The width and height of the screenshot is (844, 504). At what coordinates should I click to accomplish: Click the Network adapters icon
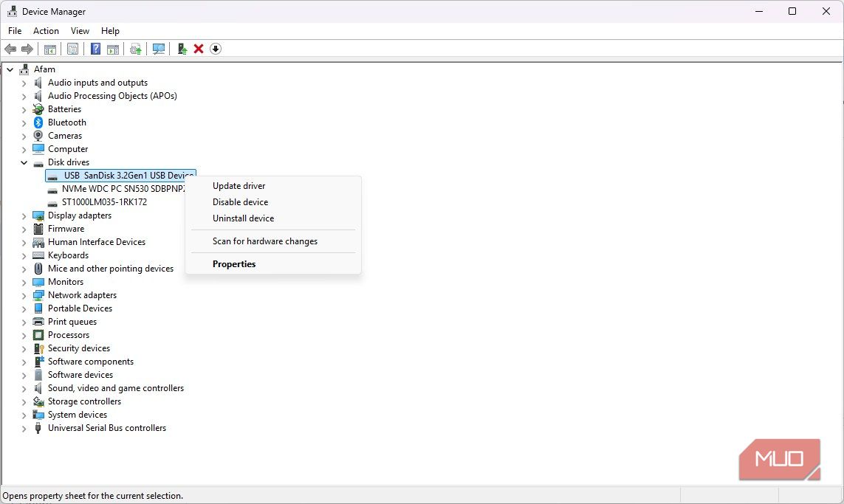38,295
